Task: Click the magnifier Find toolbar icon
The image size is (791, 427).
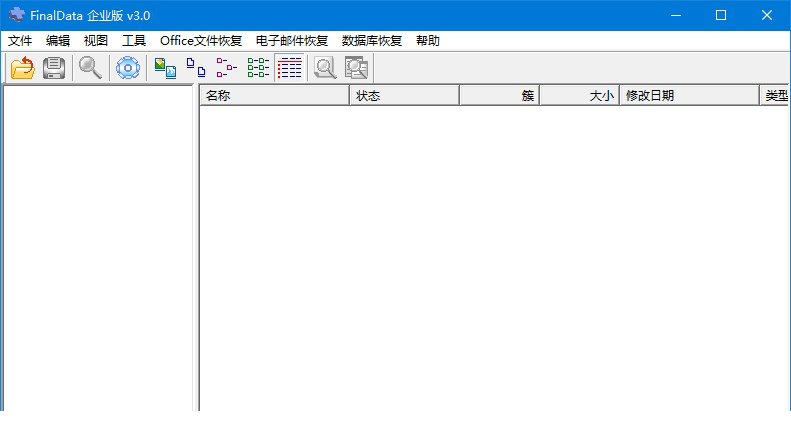Action: coord(90,68)
